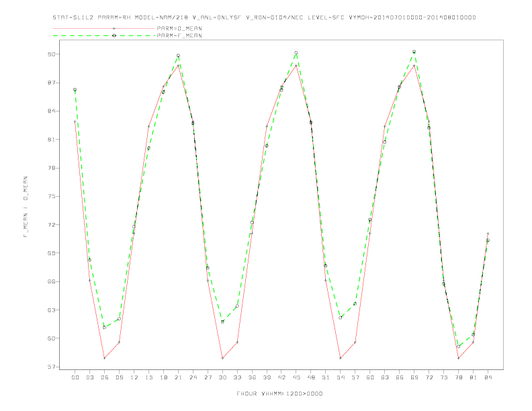Click the x-axis forecast hour label 03

tap(89, 377)
